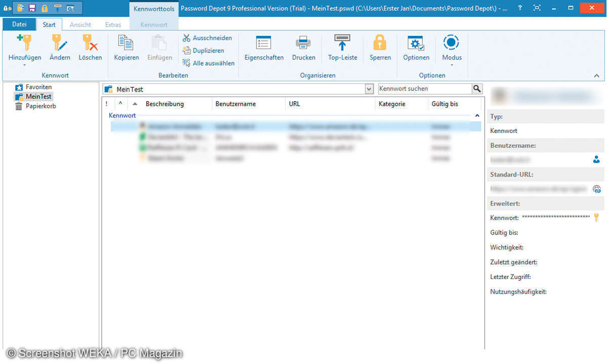Click Ändern to edit the password
The width and height of the screenshot is (607, 364).
pyautogui.click(x=60, y=48)
